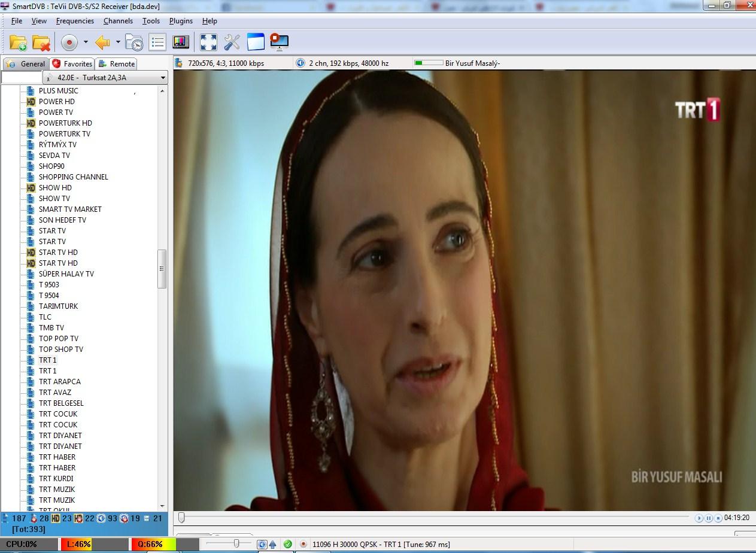
Task: Select the SÜPER HALAY TV channel
Action: point(66,274)
